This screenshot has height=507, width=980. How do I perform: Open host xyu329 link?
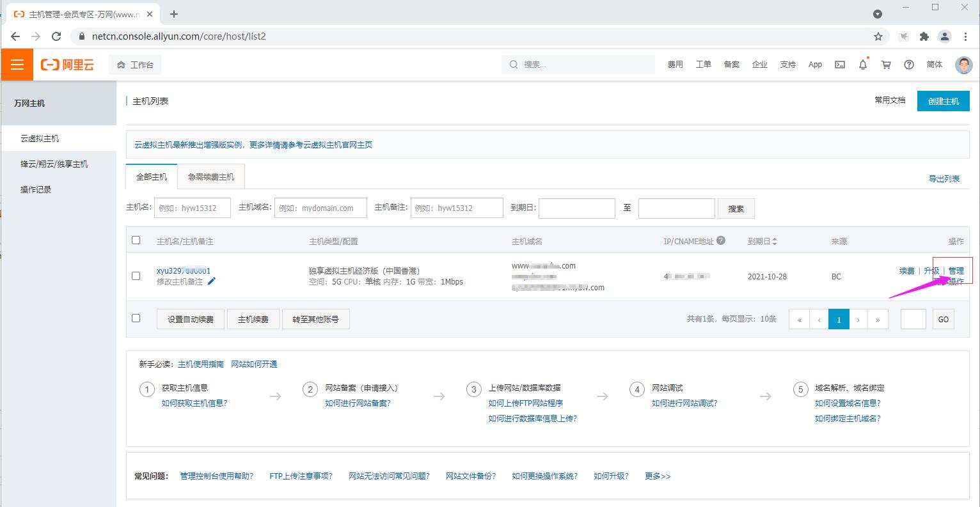184,270
